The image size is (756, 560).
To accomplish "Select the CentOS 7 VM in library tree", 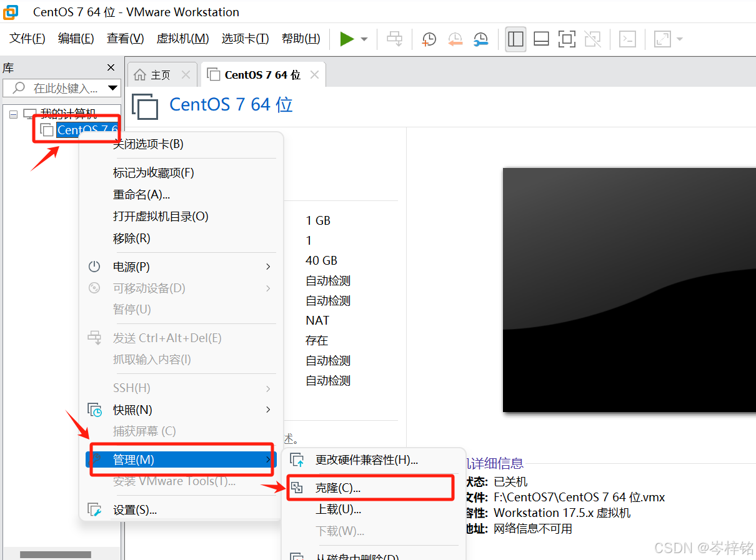I will pos(87,130).
